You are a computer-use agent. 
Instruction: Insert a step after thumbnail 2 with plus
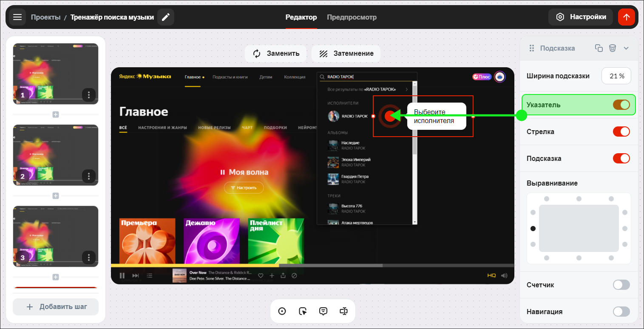pos(55,196)
